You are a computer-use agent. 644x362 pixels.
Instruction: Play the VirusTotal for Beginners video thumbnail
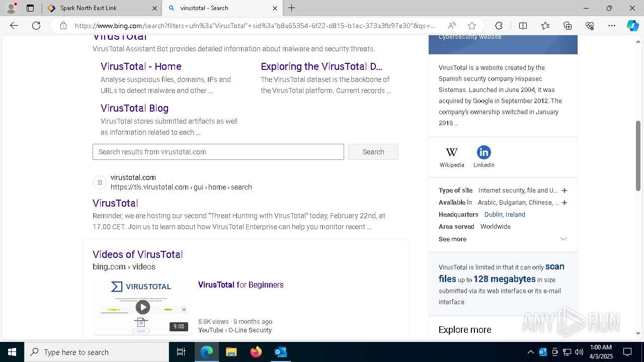pos(142,307)
